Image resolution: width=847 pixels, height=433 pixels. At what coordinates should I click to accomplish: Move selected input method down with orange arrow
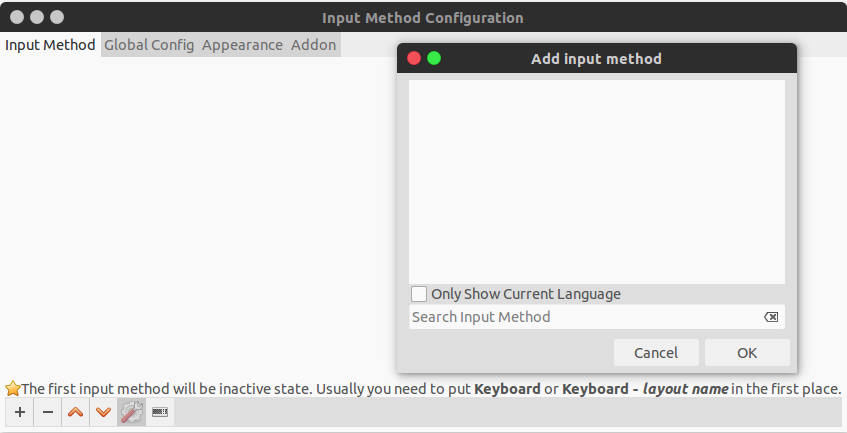[103, 412]
